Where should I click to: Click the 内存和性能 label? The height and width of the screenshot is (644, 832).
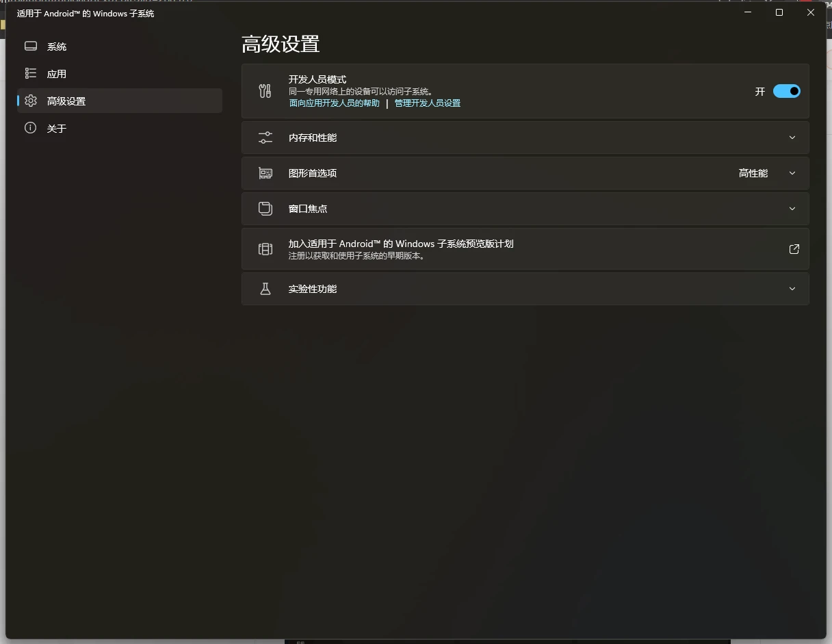click(x=313, y=138)
